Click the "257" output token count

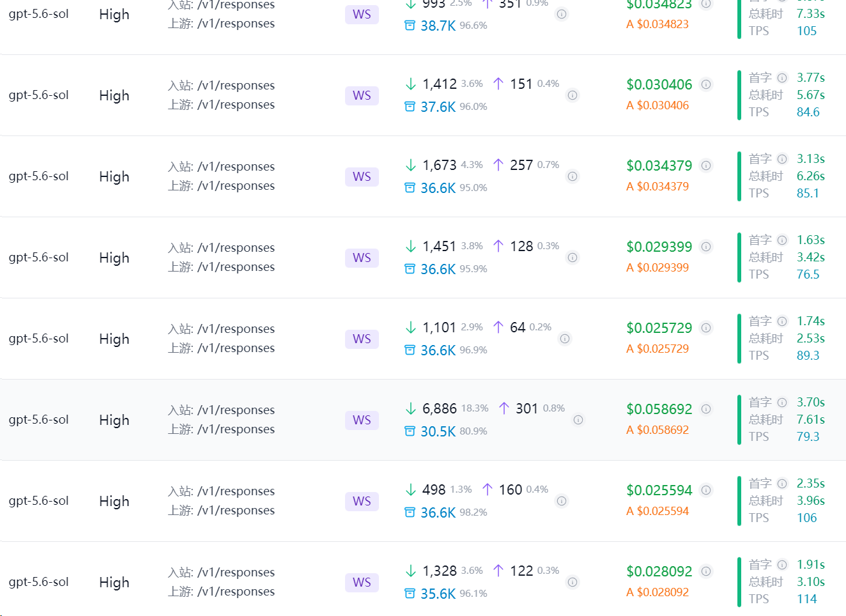point(521,166)
